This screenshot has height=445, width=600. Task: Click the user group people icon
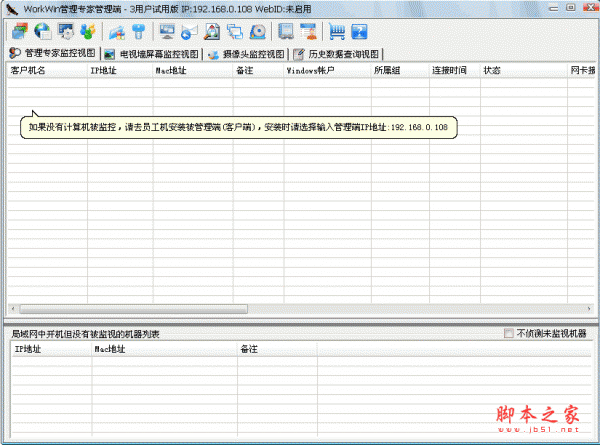88,31
